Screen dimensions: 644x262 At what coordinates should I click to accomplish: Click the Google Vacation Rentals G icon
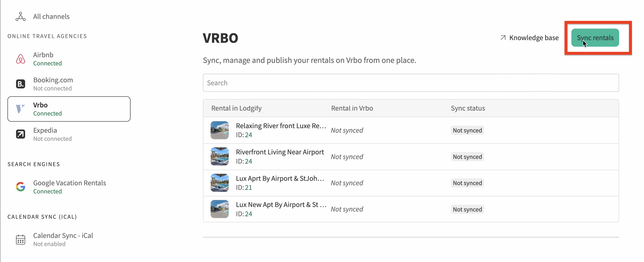tap(21, 186)
